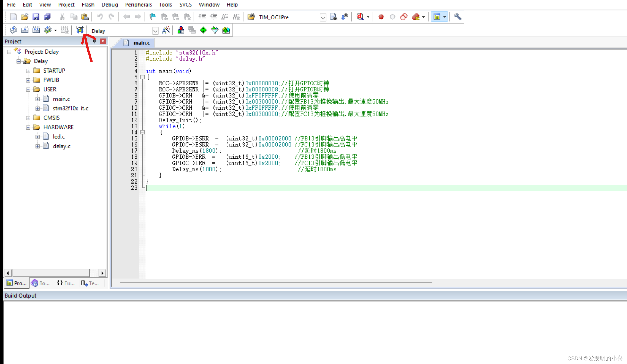Collapse the main function code fold
The height and width of the screenshot is (364, 627).
[142, 77]
